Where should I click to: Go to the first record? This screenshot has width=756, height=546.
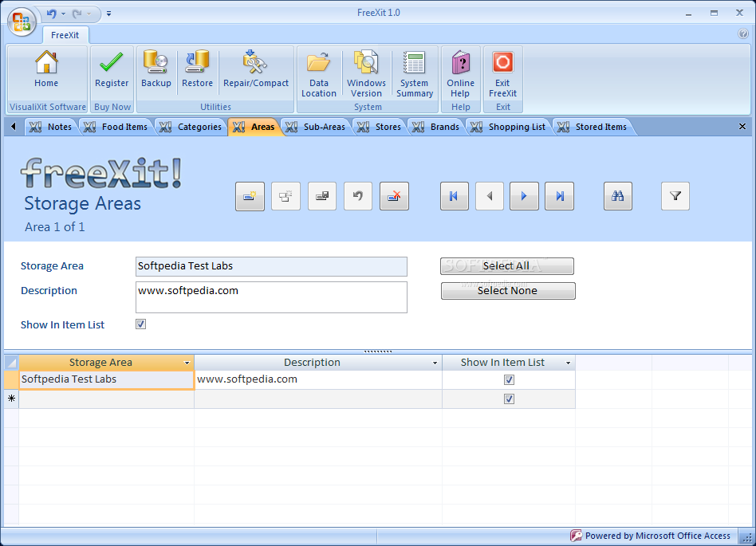(455, 196)
